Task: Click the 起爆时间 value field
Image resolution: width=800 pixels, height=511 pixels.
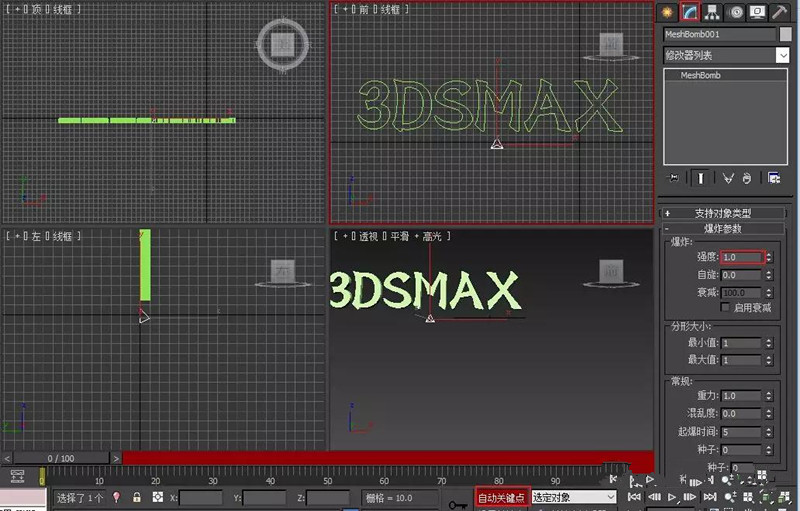Action: (742, 432)
